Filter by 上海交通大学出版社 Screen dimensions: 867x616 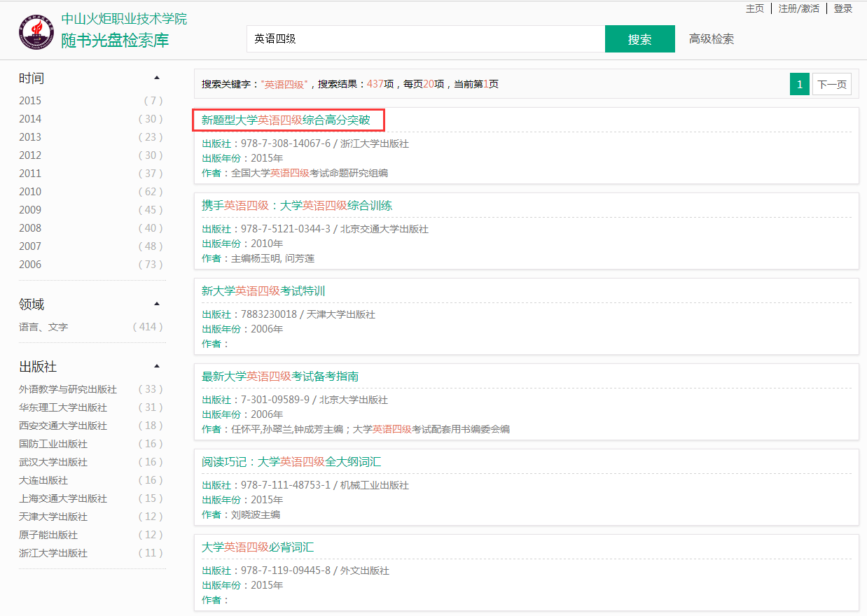point(63,498)
